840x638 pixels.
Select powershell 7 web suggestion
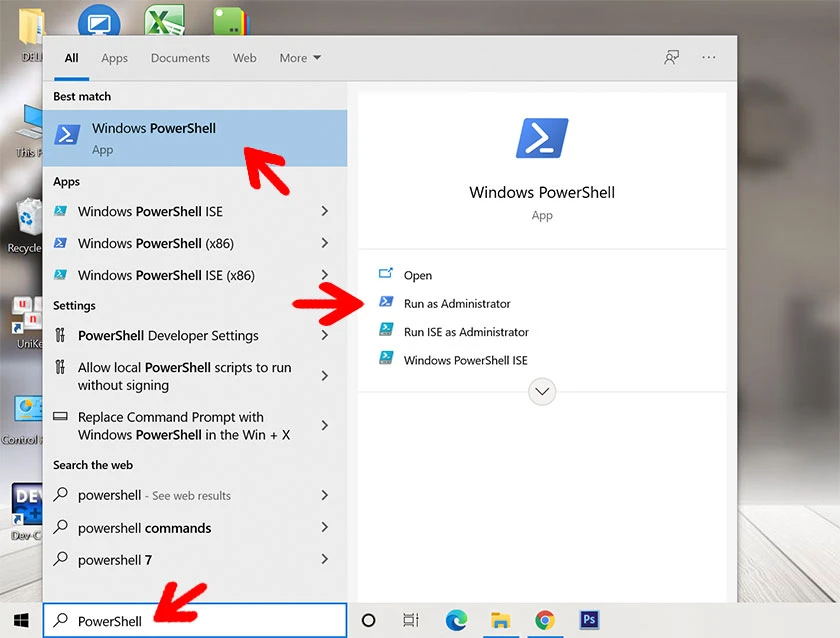195,560
